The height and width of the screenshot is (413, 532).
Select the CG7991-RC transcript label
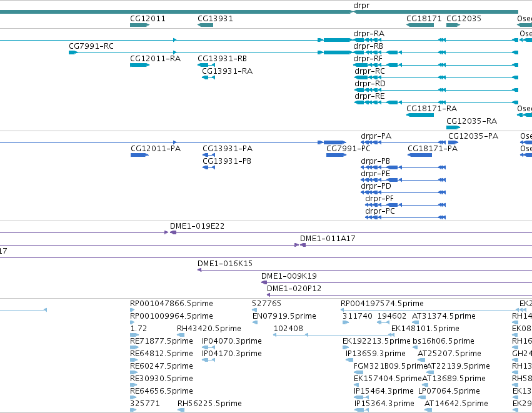[91, 46]
